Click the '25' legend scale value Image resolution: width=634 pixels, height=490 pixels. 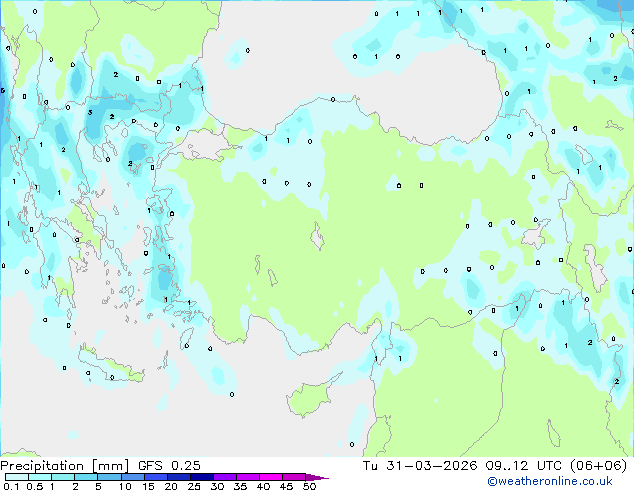click(194, 486)
